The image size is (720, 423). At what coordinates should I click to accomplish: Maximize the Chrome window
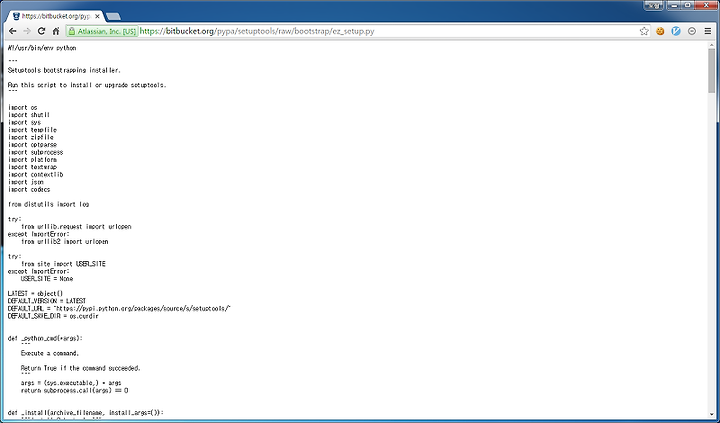tap(688, 6)
